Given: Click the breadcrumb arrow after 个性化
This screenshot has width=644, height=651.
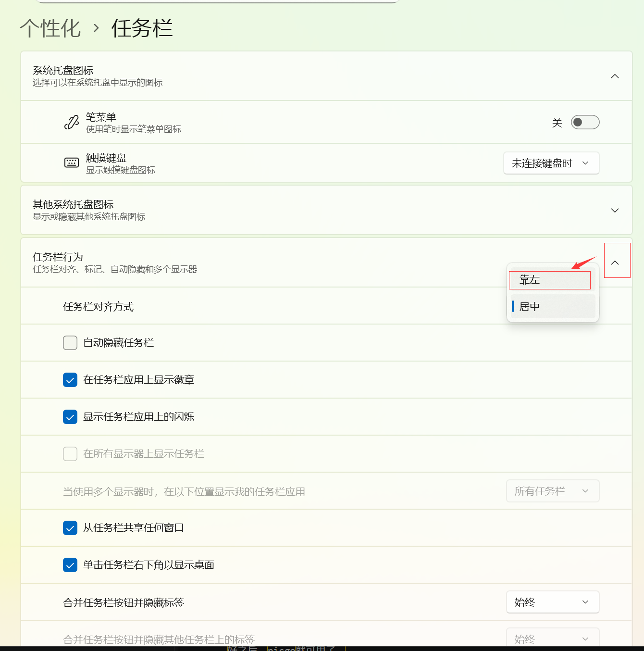Looking at the screenshot, I should [x=96, y=28].
